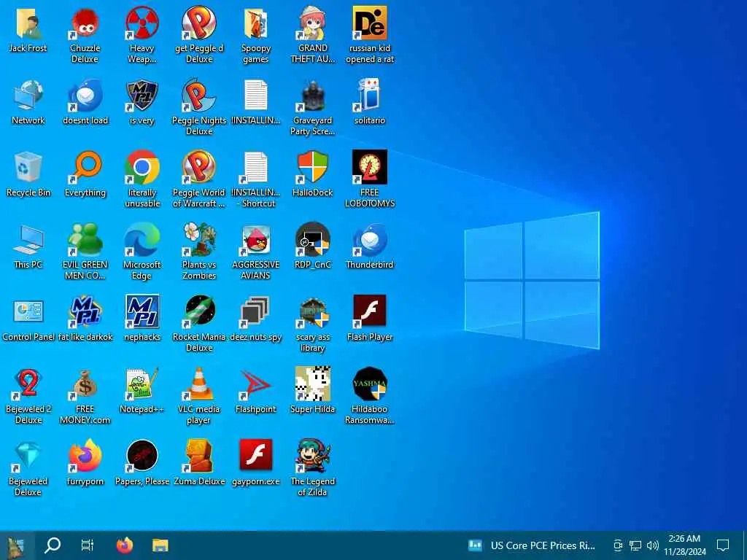Select the RDP_CnC shortcut
The image size is (747, 560).
coord(312,239)
